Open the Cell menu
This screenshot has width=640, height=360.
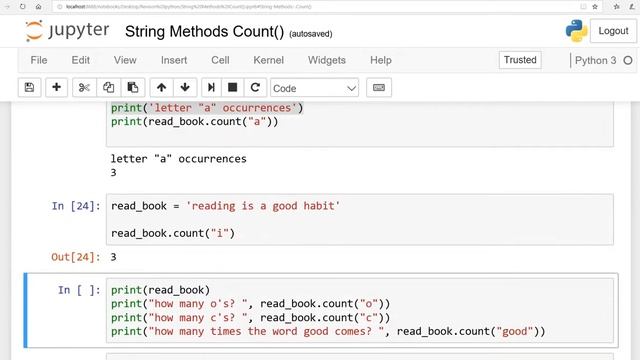click(220, 60)
